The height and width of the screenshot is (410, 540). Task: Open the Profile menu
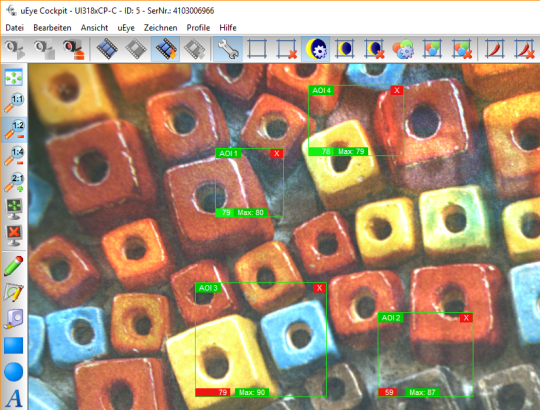[x=198, y=28]
